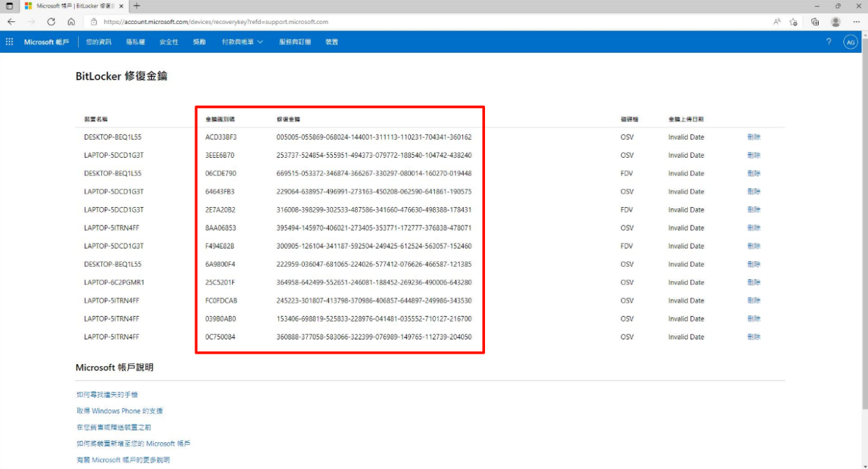Viewport: 868px width, 469px height.
Task: Close the BitLocker browser tab
Action: [121, 5]
